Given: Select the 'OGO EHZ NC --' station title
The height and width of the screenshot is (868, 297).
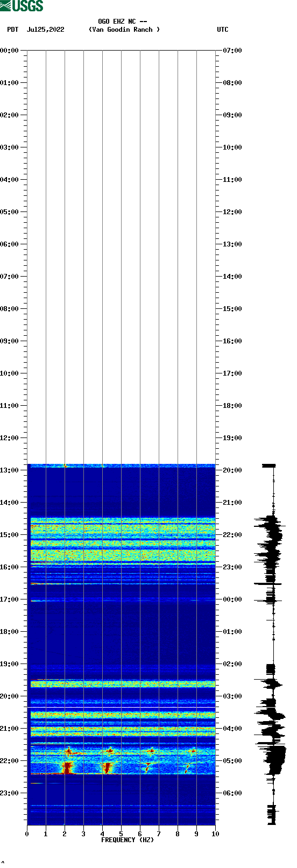Looking at the screenshot, I should pos(123,22).
